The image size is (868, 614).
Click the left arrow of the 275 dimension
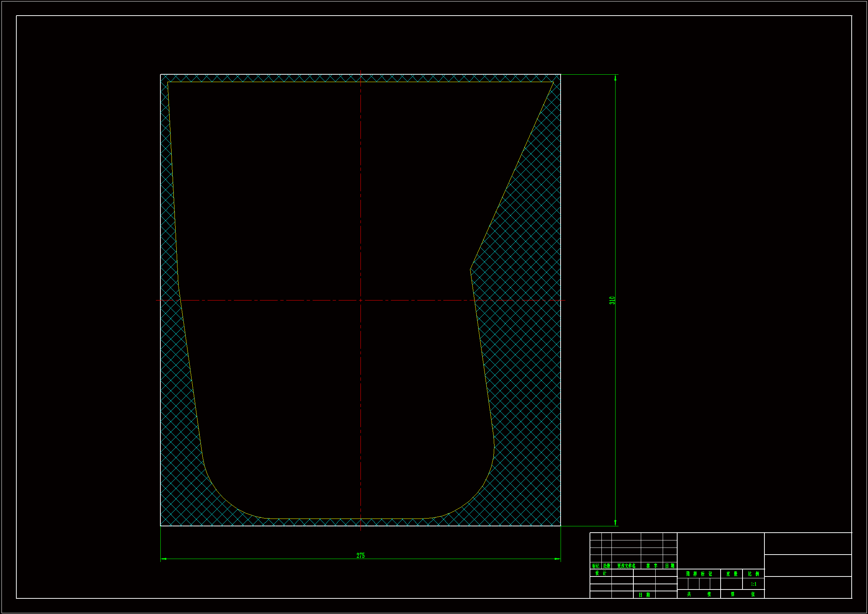[164, 559]
